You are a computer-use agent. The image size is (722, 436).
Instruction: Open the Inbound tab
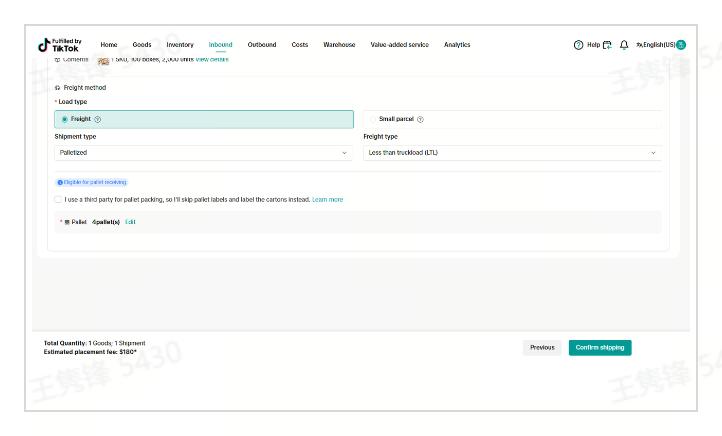coord(221,45)
